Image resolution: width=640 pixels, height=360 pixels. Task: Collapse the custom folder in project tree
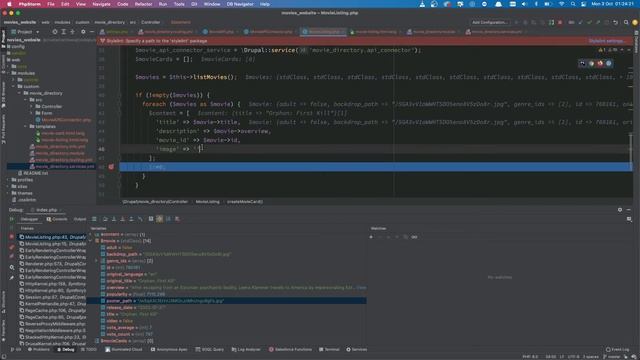[13, 87]
